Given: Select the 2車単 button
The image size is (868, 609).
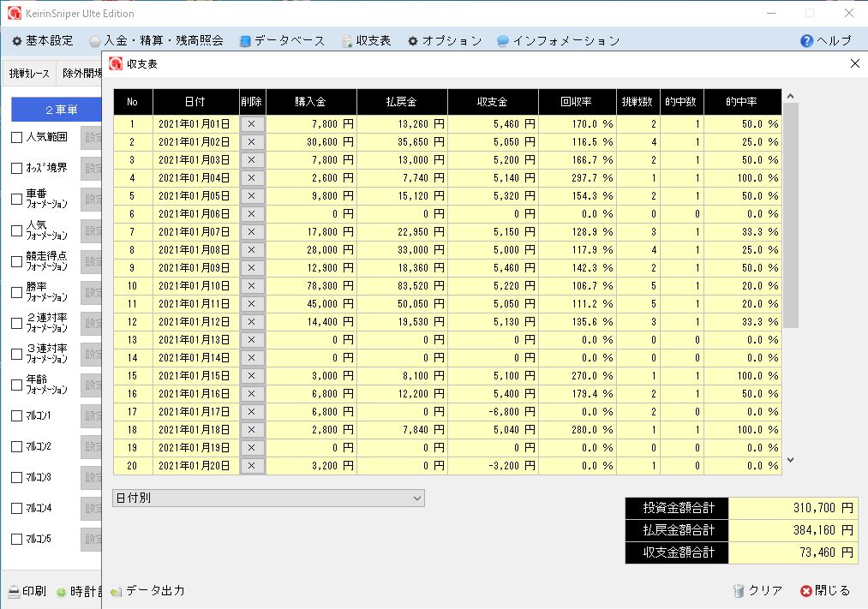Looking at the screenshot, I should (57, 110).
